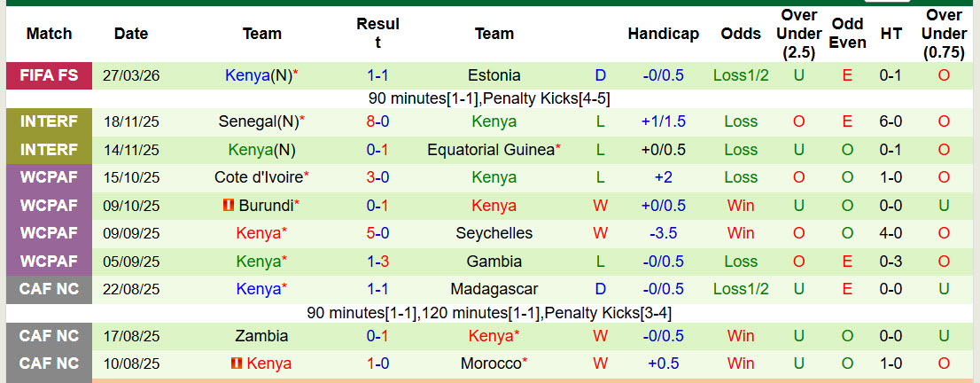The height and width of the screenshot is (383, 980).
Task: Select the Odd Even column header
Action: tap(847, 34)
